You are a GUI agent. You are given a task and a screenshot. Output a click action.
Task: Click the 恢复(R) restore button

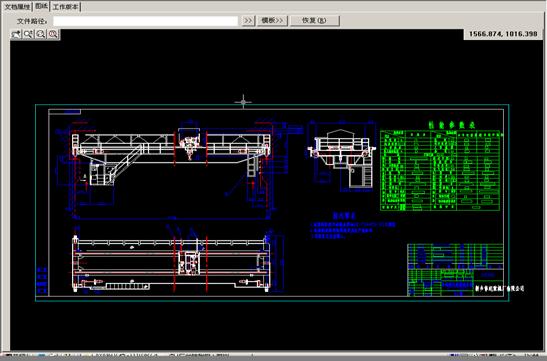[x=315, y=21]
